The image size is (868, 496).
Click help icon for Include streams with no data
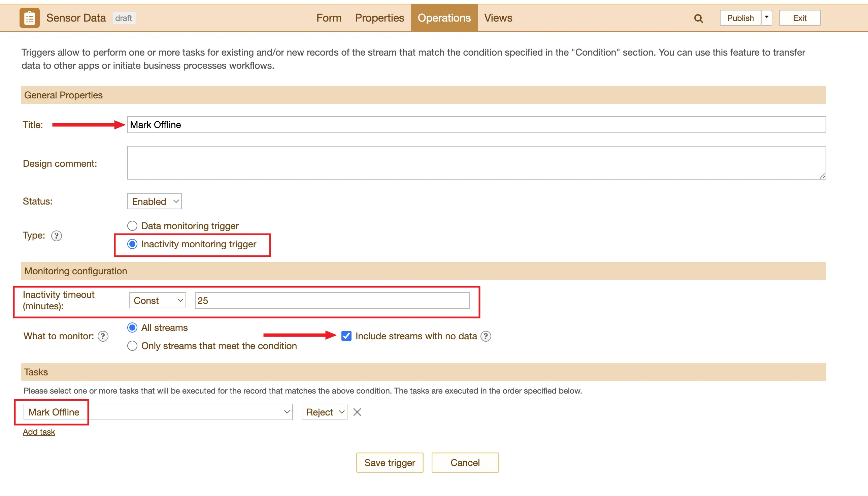click(x=486, y=336)
